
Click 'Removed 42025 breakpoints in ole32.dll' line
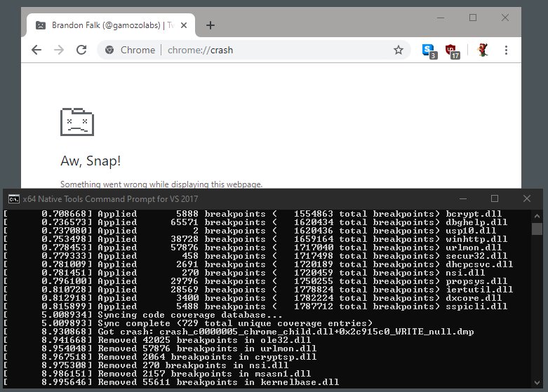[x=157, y=340]
